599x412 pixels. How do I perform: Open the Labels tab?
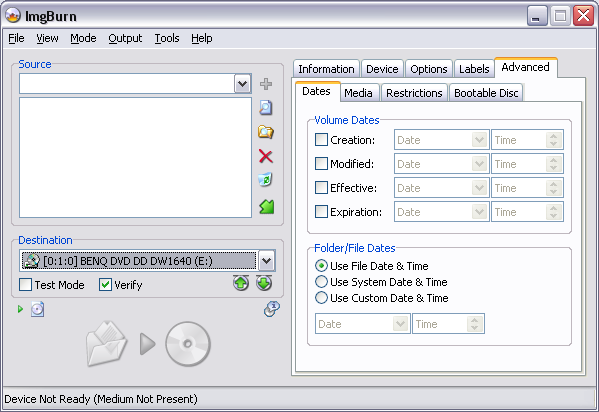tap(474, 69)
